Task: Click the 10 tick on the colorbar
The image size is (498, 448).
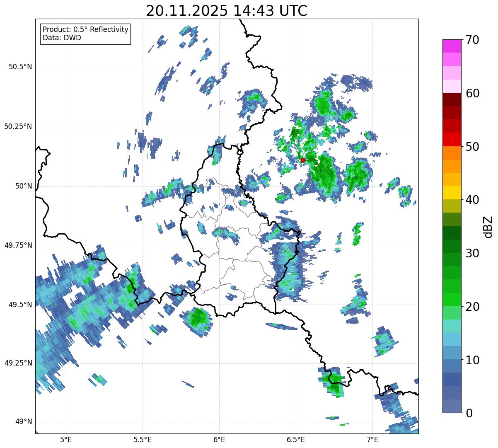Action: click(x=471, y=360)
